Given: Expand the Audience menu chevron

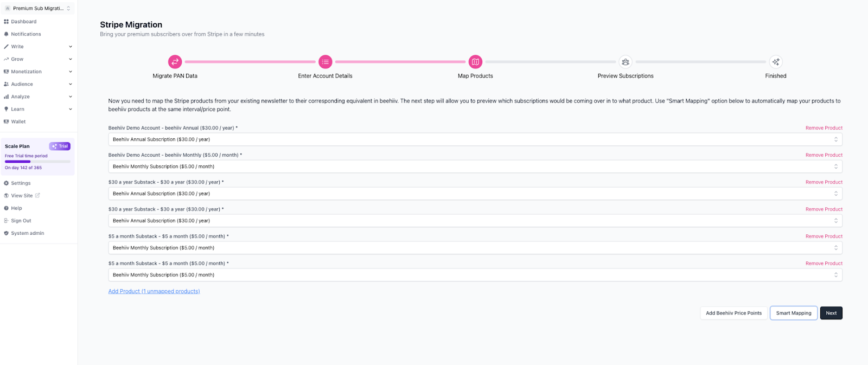Looking at the screenshot, I should [71, 84].
